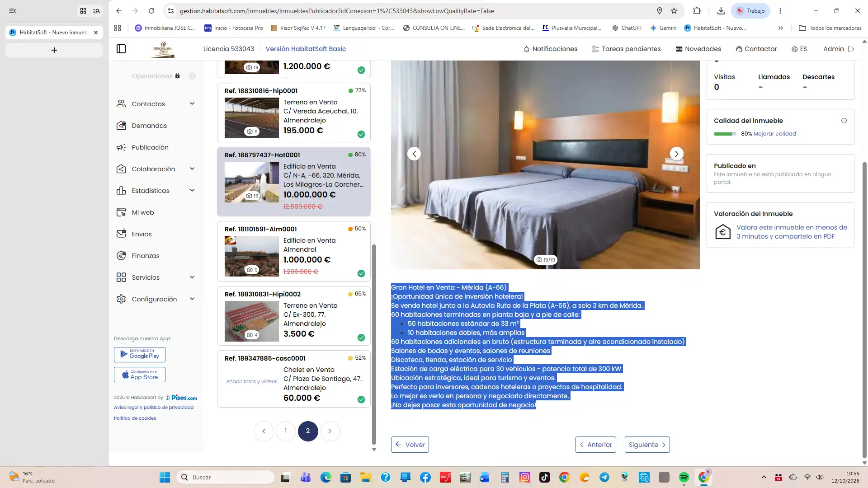Open Contactar support
Image resolution: width=868 pixels, height=488 pixels.
[x=756, y=49]
